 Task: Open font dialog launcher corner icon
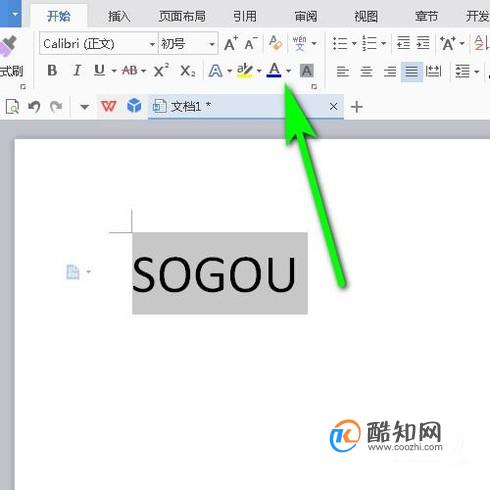coord(314,87)
